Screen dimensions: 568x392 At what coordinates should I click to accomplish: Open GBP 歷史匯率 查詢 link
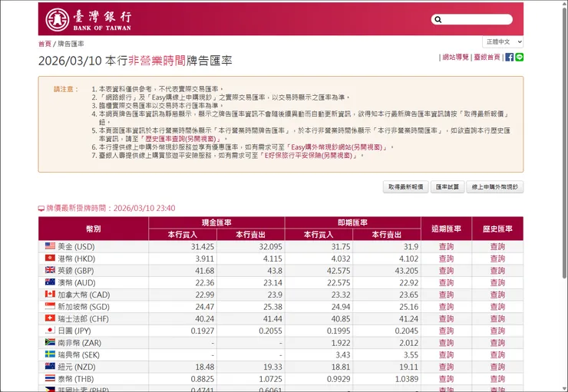point(497,270)
